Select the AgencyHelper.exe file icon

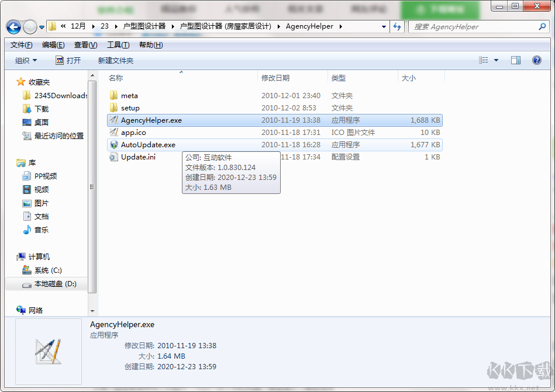(113, 120)
